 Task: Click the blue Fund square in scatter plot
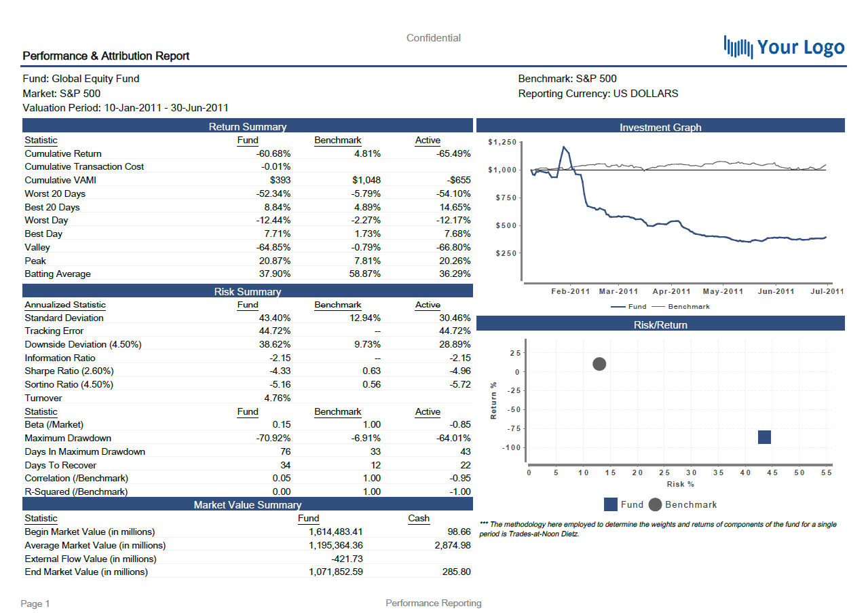(764, 437)
